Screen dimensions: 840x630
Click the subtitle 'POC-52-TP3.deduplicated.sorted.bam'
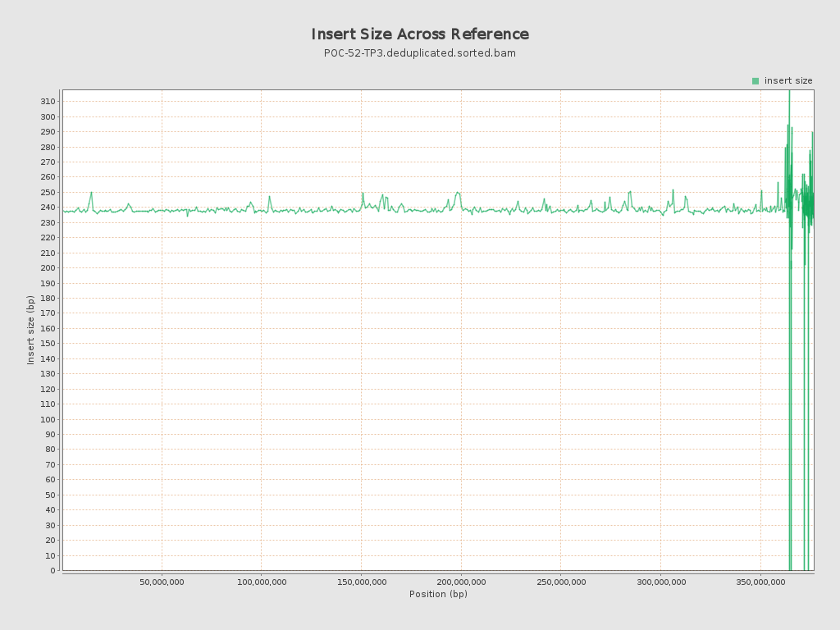[420, 53]
